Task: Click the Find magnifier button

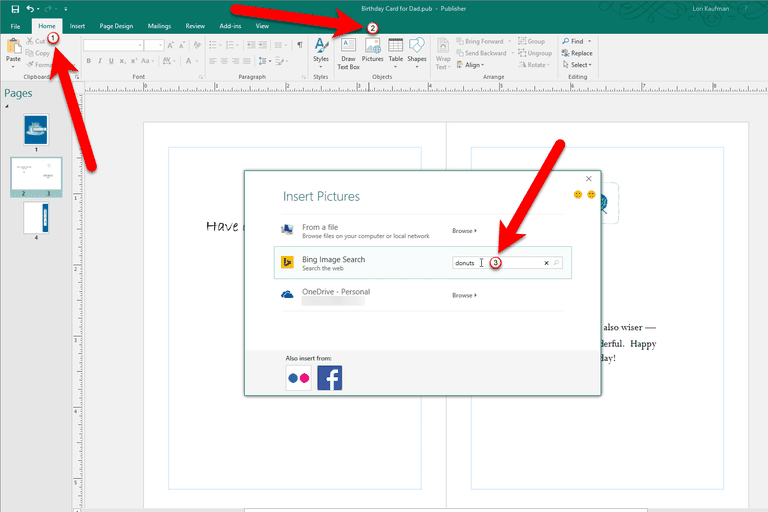Action: point(576,41)
